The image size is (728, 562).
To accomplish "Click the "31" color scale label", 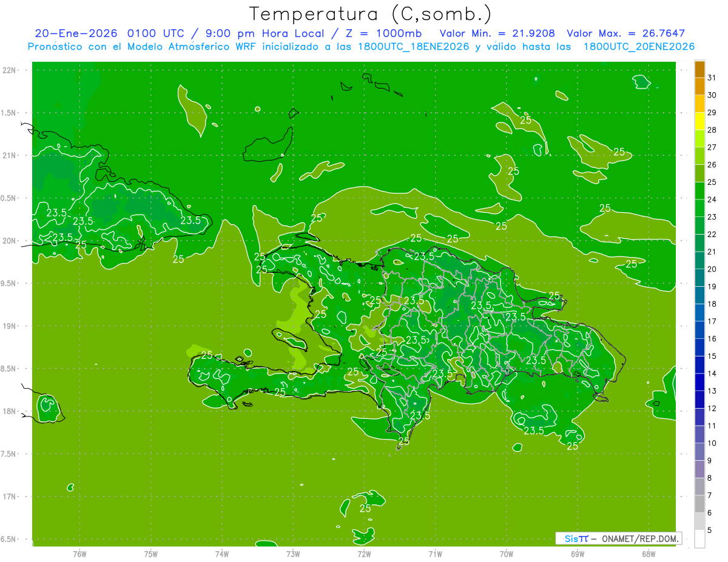I will [x=712, y=77].
